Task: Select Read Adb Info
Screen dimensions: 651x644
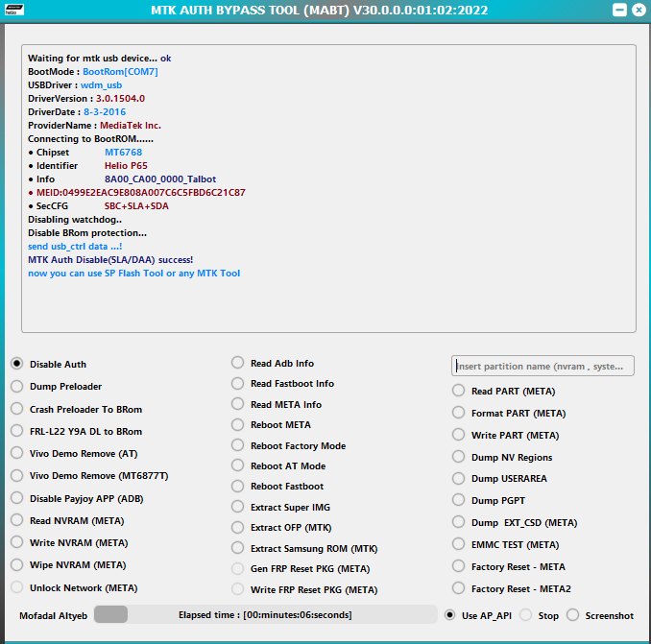Action: tap(237, 363)
